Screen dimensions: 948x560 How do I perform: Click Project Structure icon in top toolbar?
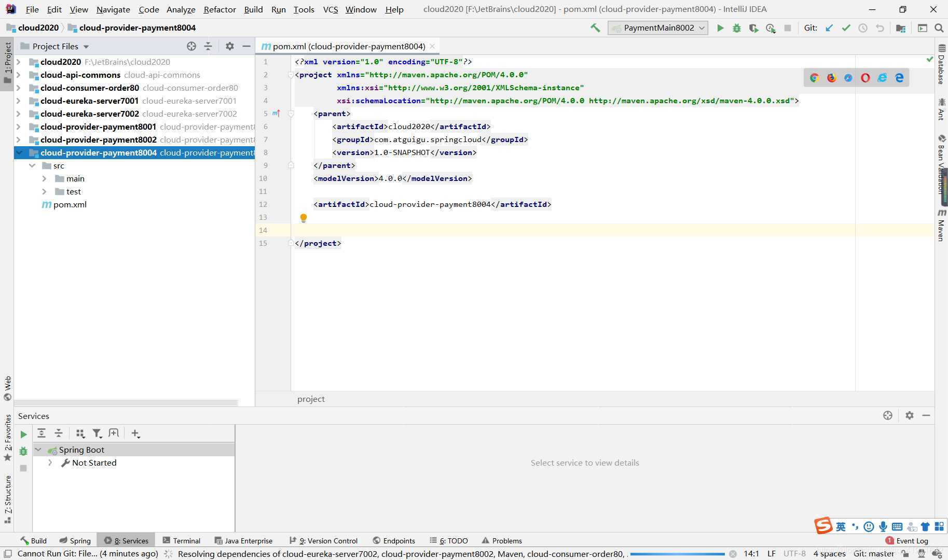click(x=901, y=28)
